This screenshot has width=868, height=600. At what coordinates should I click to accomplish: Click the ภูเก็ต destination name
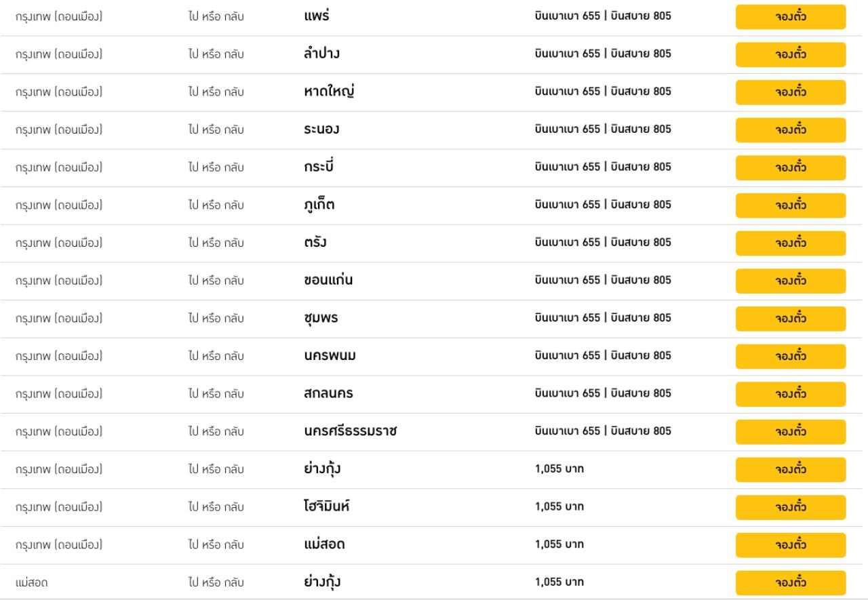coord(319,205)
